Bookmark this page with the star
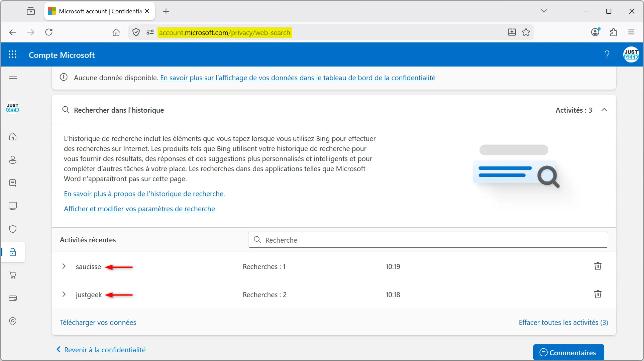 point(526,32)
